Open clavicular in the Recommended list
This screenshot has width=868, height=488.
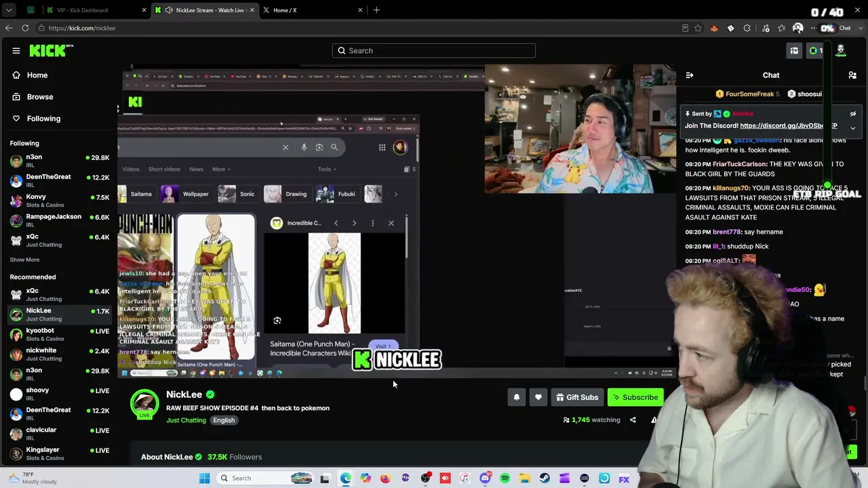(60, 434)
